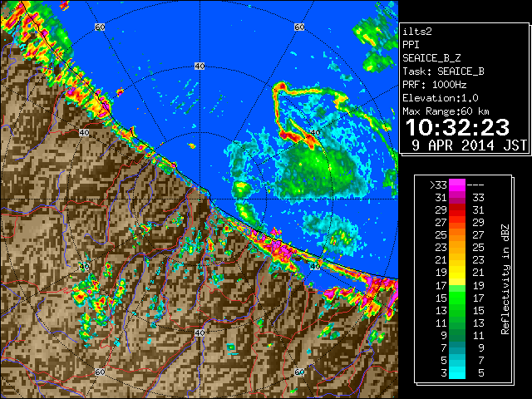
Task: Pick the cyan legend band beside 3
Action: tap(457, 372)
